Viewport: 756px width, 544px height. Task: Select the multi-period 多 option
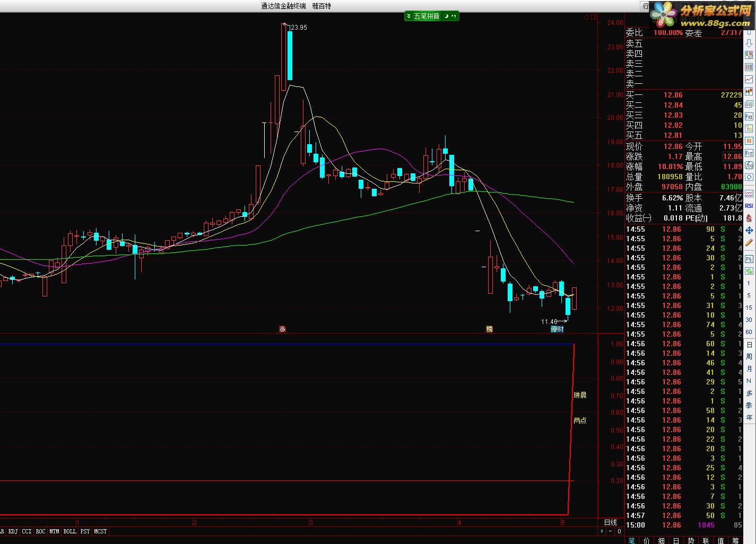[x=749, y=393]
